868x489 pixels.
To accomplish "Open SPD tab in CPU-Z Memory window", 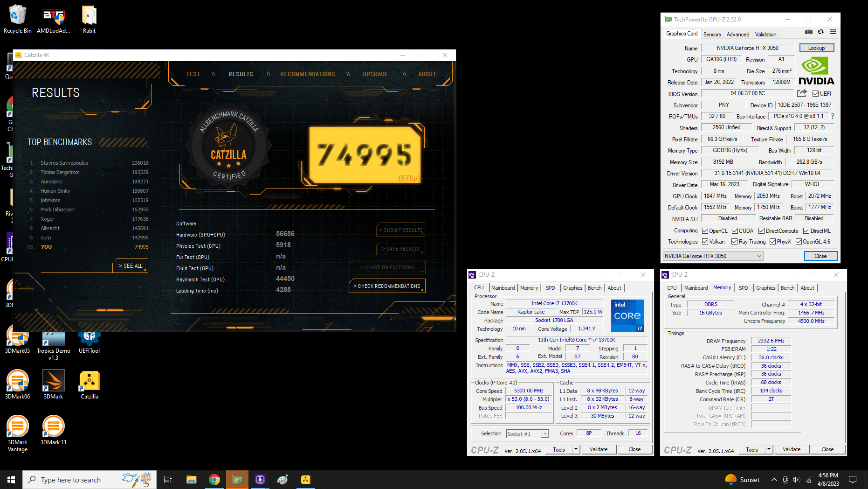I will 744,288.
